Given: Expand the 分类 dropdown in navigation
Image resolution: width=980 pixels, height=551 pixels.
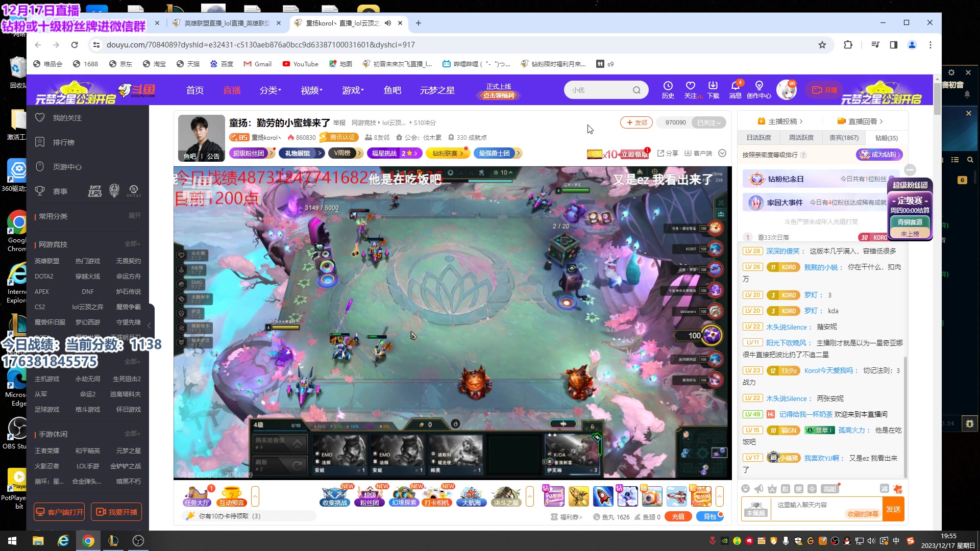Looking at the screenshot, I should coord(270,90).
